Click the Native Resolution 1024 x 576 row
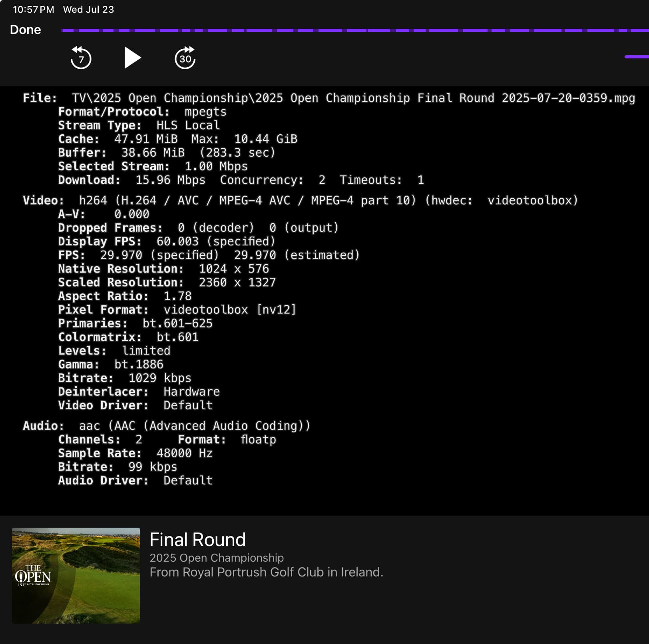 click(163, 269)
